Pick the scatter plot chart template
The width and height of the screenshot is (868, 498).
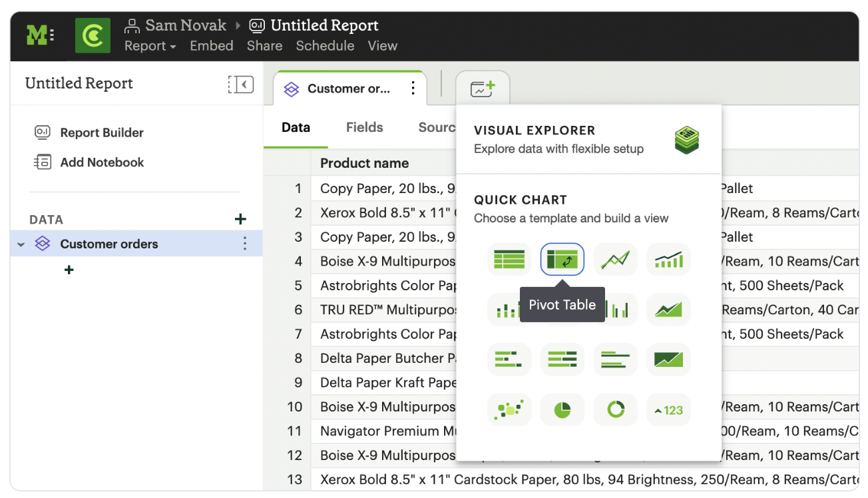click(509, 410)
